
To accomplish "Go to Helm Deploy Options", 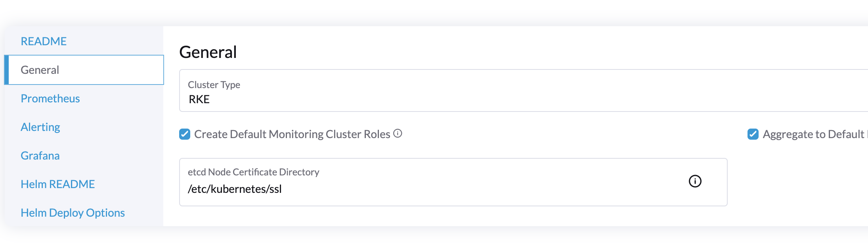I will (x=73, y=213).
